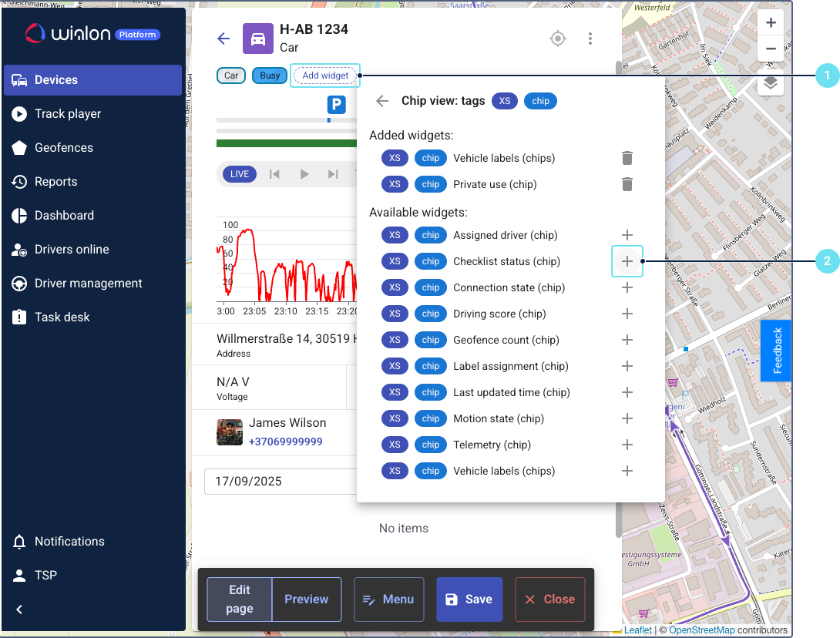Add the Telemetry (chip) widget
840x638 pixels.
tap(627, 445)
